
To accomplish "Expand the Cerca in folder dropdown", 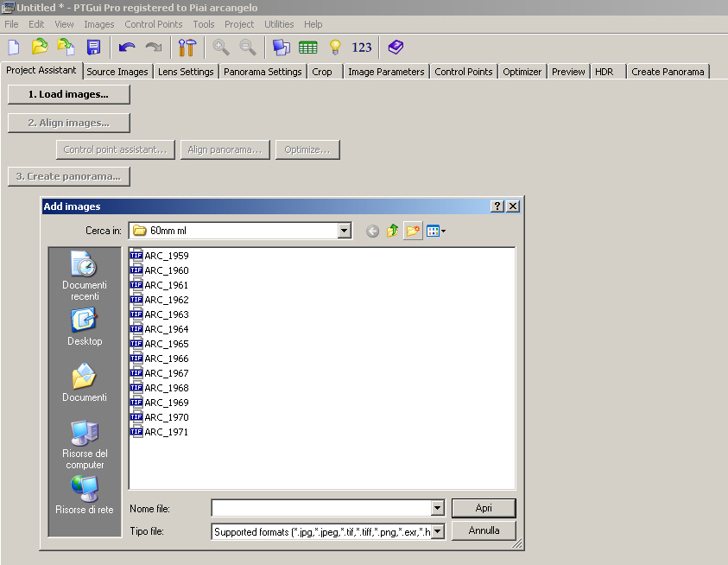I will click(x=344, y=231).
